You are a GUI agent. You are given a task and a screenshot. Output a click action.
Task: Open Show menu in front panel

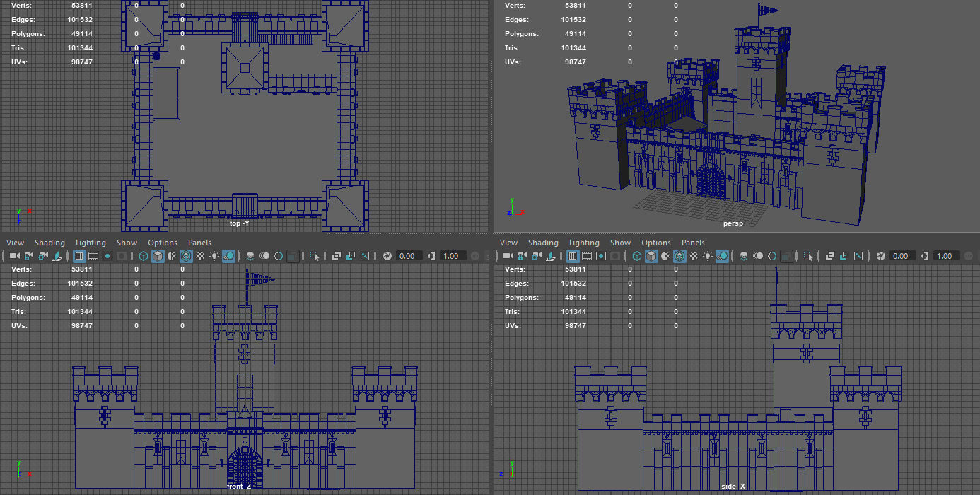pos(127,243)
